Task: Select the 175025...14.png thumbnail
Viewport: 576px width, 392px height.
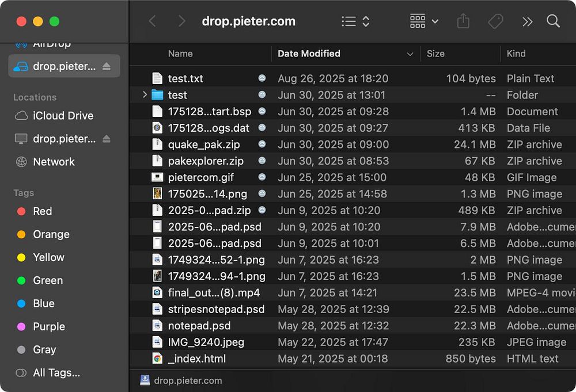Action: (157, 194)
